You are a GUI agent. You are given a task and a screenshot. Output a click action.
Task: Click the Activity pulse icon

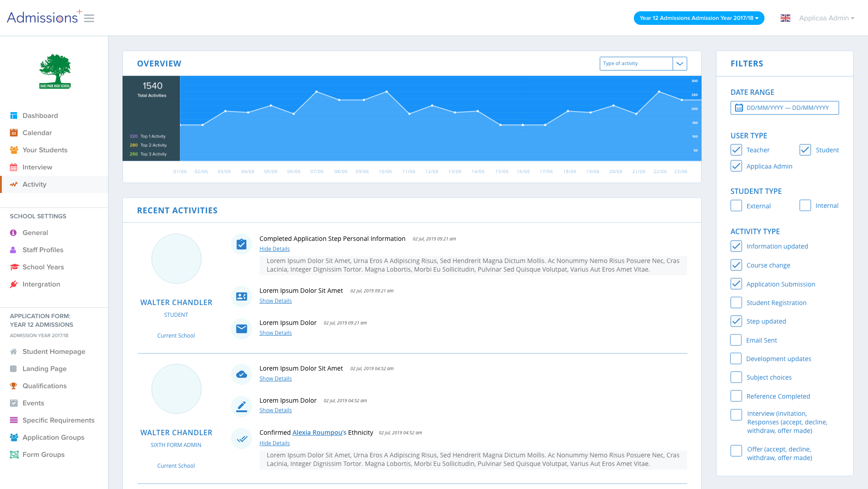(x=14, y=184)
